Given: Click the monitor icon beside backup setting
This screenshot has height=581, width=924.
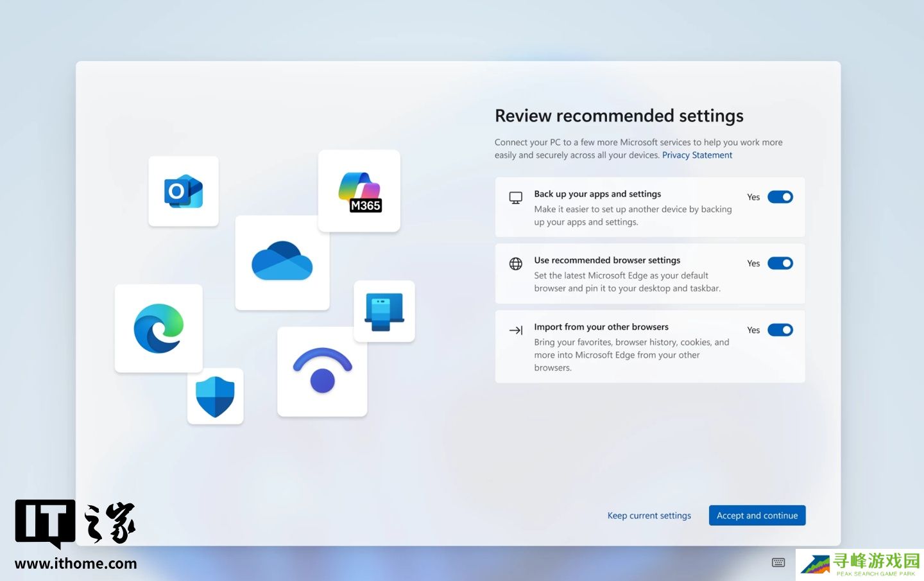Looking at the screenshot, I should (x=516, y=198).
